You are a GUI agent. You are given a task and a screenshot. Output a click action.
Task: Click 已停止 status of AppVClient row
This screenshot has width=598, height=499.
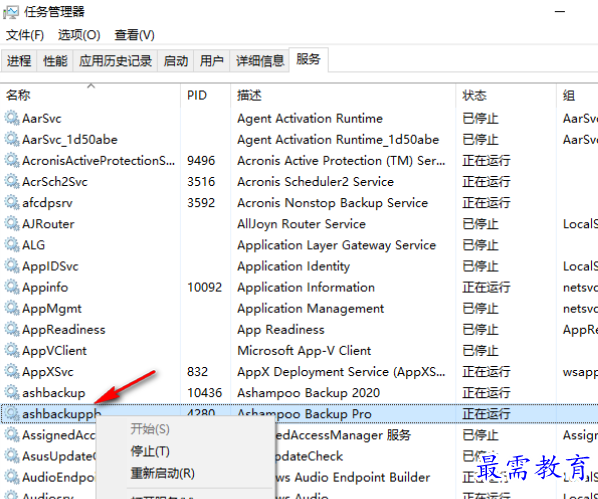[x=480, y=350]
